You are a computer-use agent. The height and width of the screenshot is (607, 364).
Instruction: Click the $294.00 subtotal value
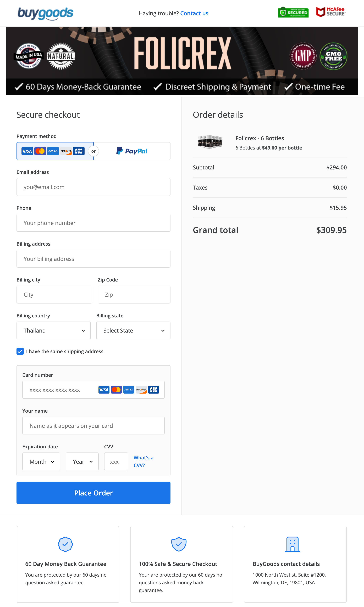click(336, 167)
